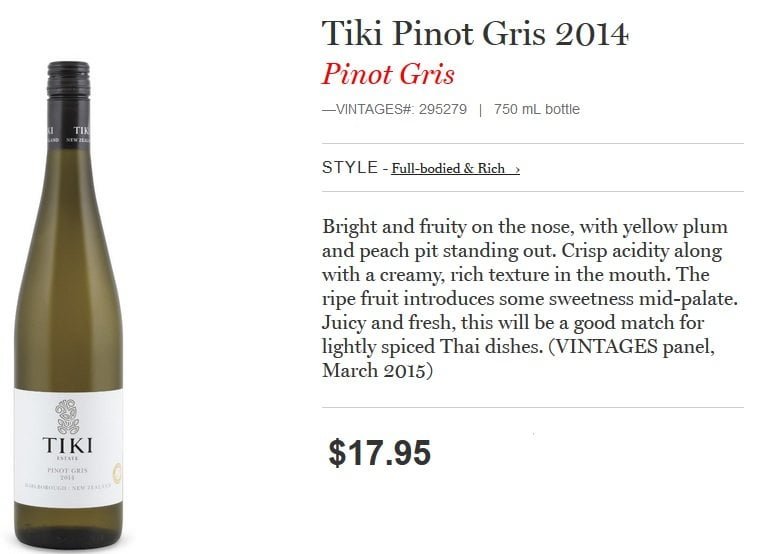Open the wine bottle product image

69,304
